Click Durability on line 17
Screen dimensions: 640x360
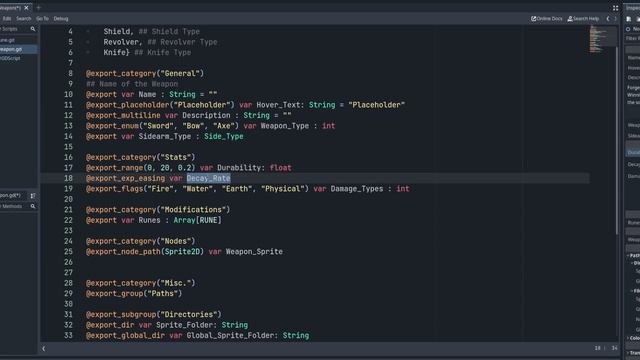[x=239, y=168]
